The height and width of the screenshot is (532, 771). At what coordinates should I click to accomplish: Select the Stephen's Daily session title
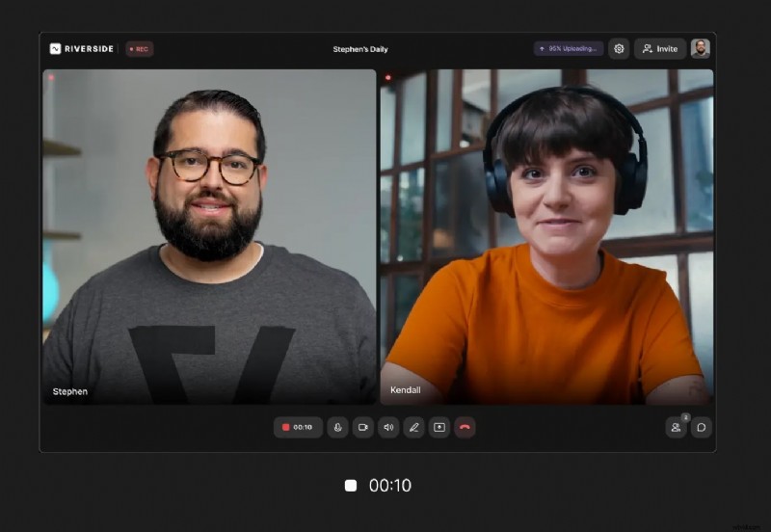(x=360, y=49)
